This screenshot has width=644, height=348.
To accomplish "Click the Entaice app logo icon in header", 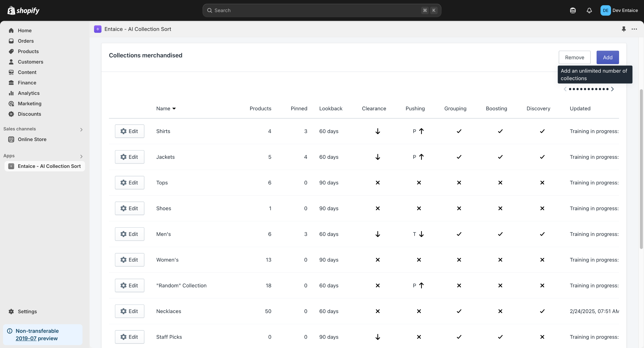I will click(98, 29).
